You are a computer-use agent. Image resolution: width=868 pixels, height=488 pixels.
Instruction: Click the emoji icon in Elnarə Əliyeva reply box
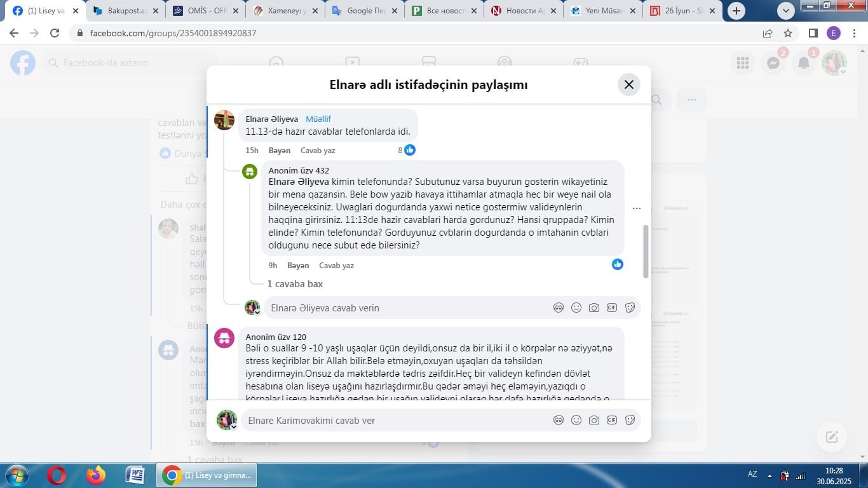[x=576, y=308]
